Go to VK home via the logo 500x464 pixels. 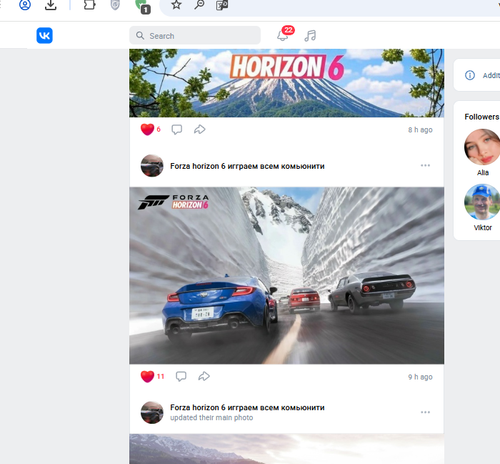[x=44, y=35]
